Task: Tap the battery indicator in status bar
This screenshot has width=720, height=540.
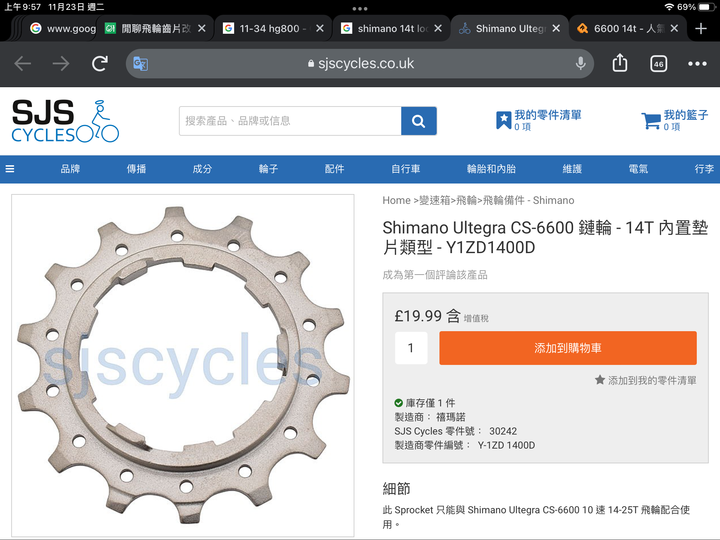Action: coord(705,7)
